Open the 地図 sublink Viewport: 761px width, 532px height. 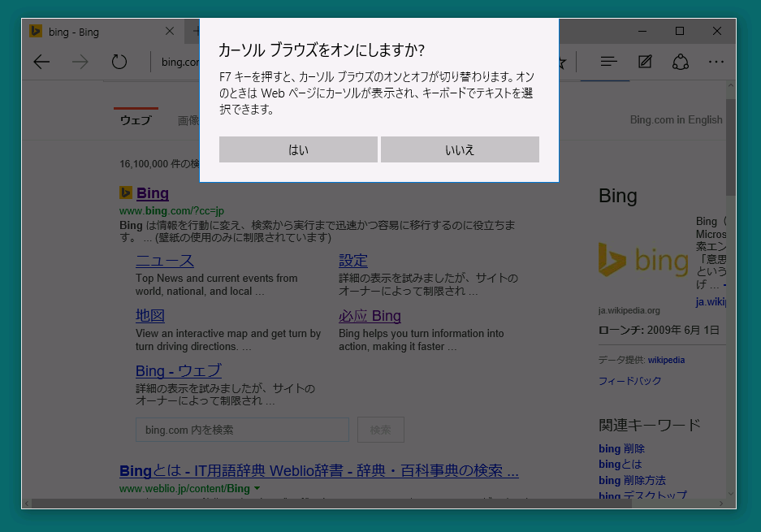[x=150, y=315]
